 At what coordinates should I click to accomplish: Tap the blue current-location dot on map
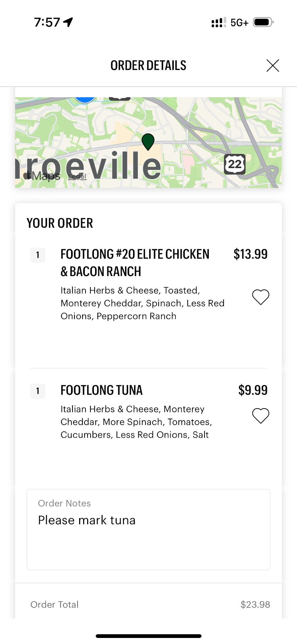coord(85,99)
